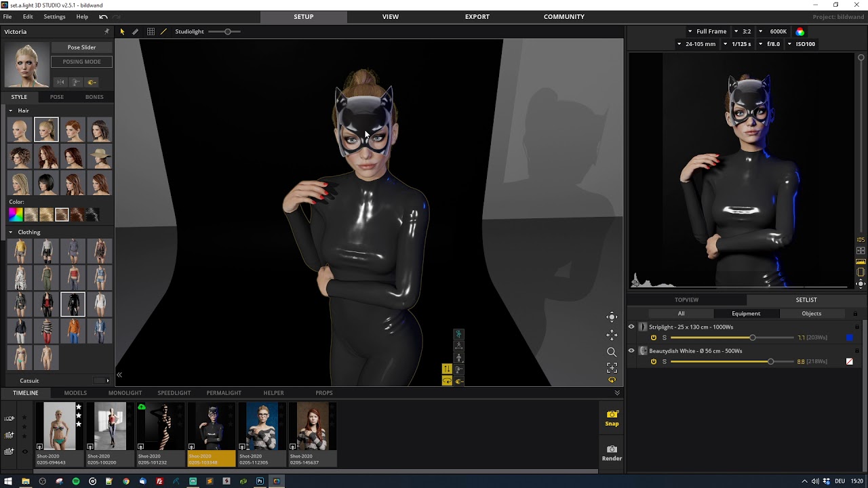Click the POSING MODE button

[x=81, y=62]
